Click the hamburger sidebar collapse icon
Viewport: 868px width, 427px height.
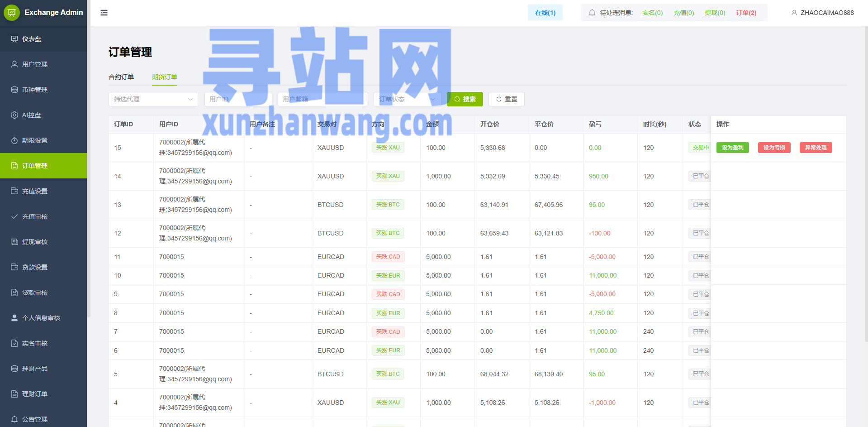(x=104, y=13)
